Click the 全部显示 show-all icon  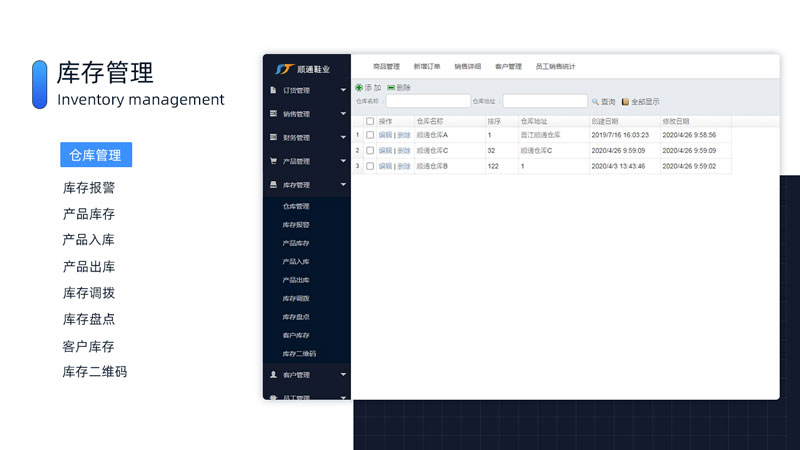(625, 102)
